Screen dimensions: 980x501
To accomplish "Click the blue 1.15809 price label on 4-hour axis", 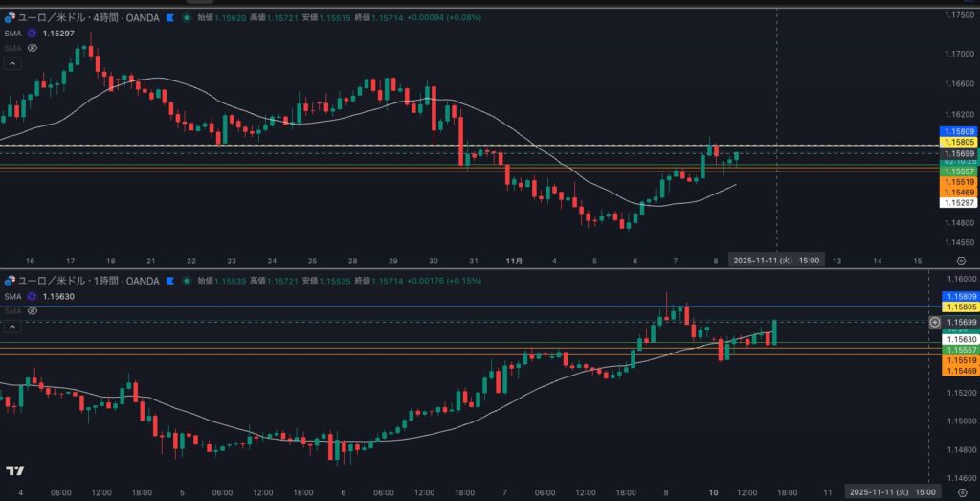I will (x=959, y=131).
